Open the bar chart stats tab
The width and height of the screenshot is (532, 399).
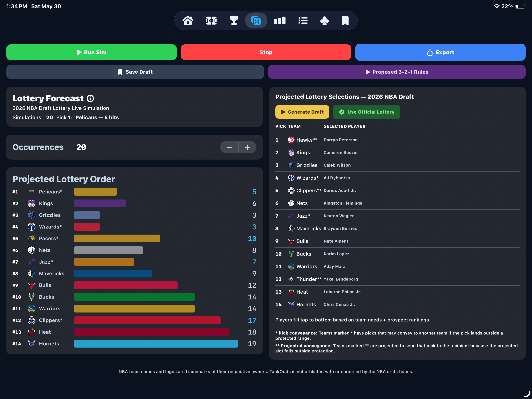[x=279, y=20]
